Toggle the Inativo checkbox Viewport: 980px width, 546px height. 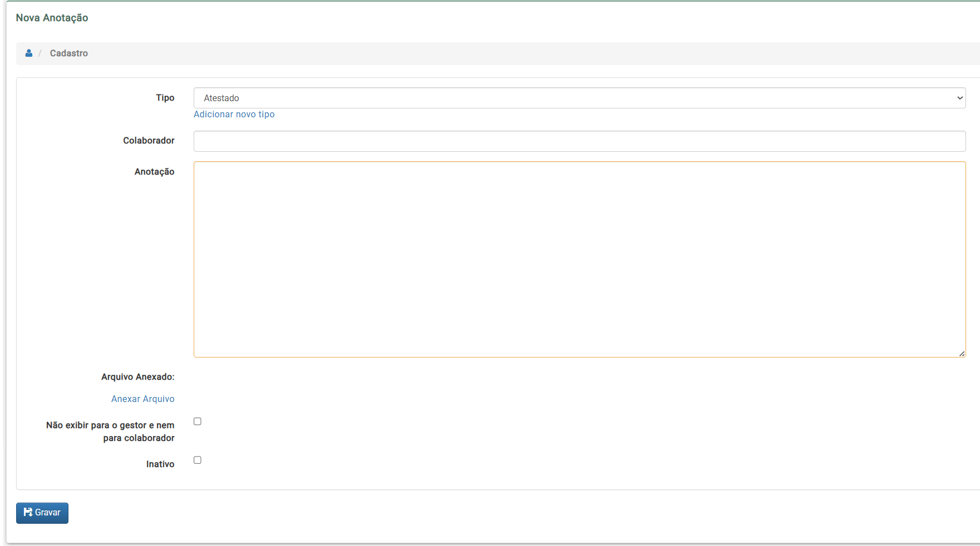[198, 460]
